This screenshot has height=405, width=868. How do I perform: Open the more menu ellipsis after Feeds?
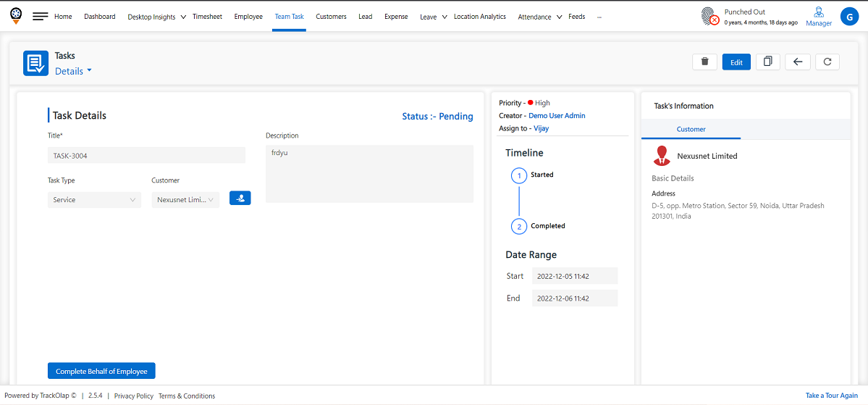pos(599,17)
